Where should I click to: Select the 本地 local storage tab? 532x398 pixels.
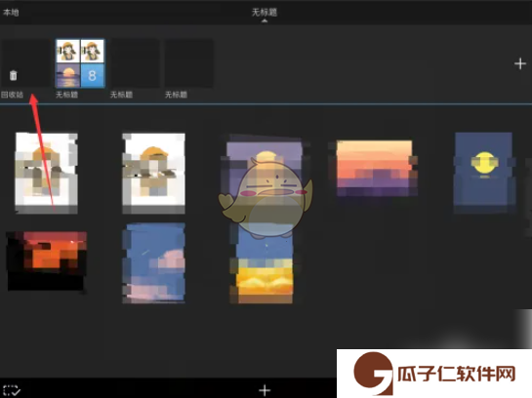coord(11,13)
